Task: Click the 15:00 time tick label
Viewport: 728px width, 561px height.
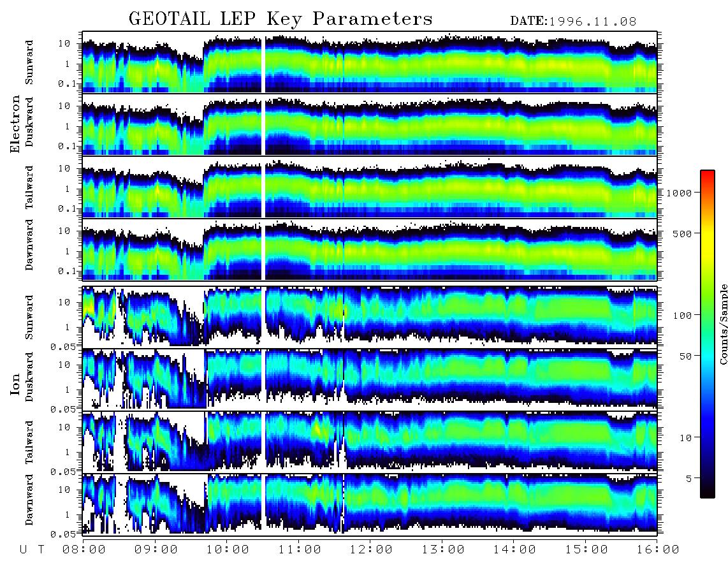Action: [x=586, y=550]
